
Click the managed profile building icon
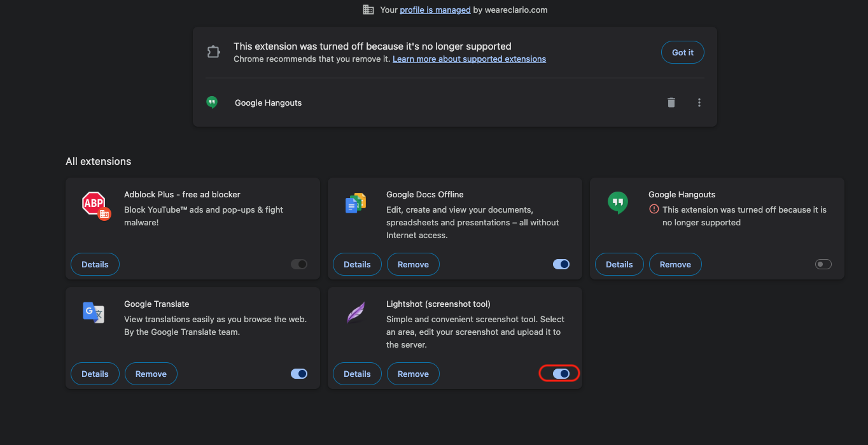(368, 10)
